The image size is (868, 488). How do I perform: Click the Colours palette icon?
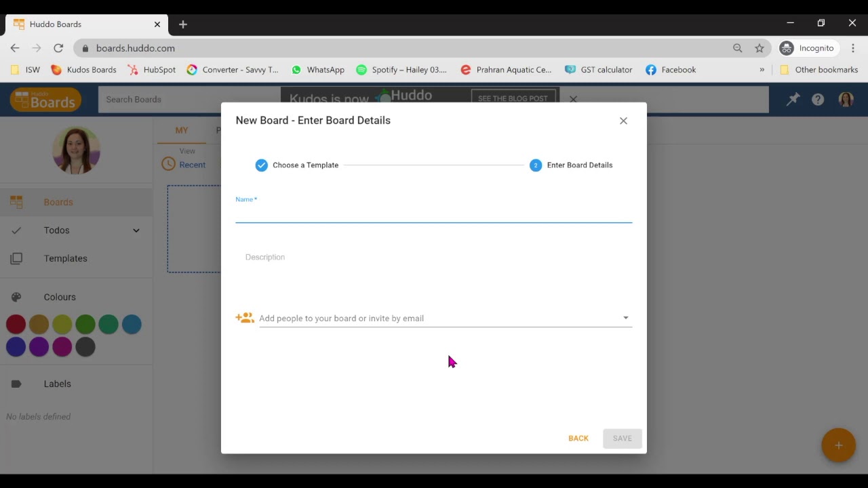point(16,297)
